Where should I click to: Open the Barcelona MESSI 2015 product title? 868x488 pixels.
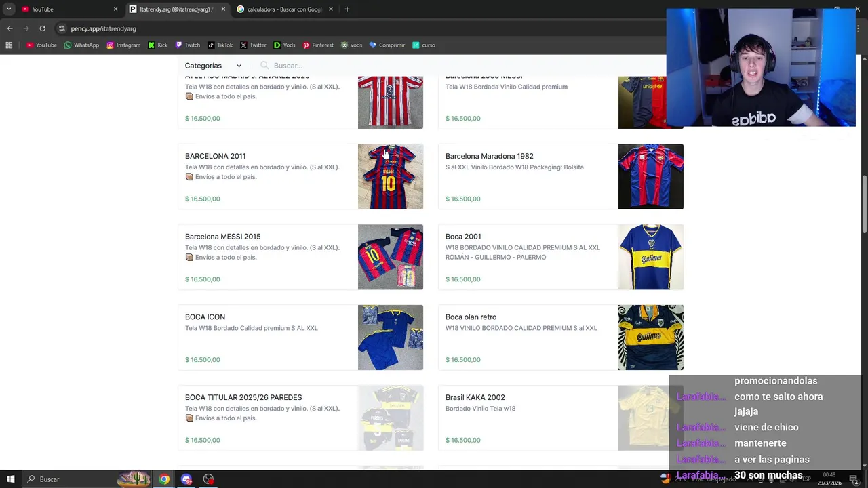[x=223, y=237]
